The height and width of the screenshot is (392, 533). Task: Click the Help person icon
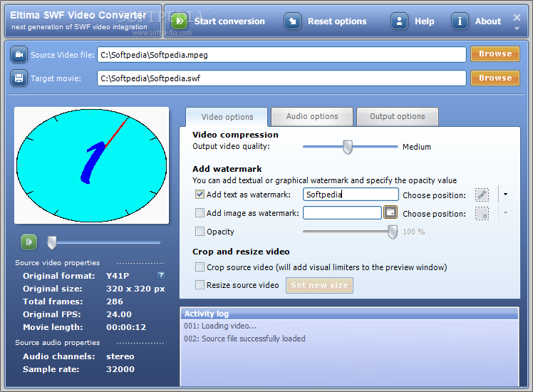[x=400, y=21]
